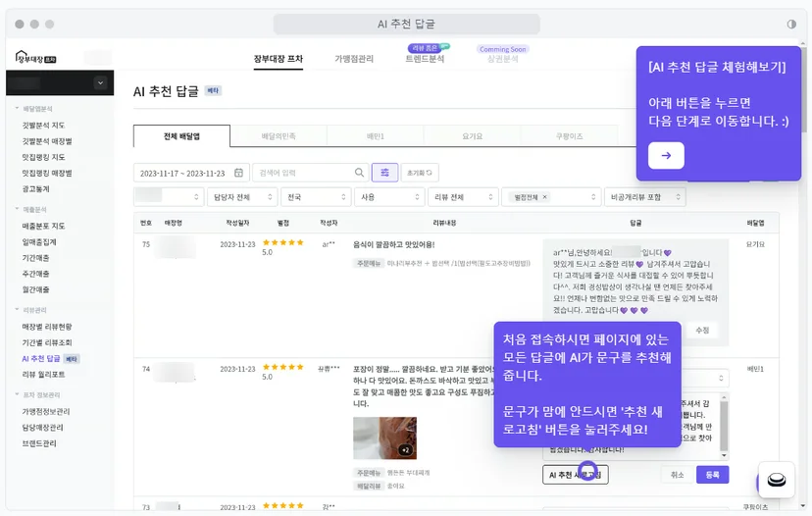Remove the 별점전체 tag with its X

(x=545, y=197)
